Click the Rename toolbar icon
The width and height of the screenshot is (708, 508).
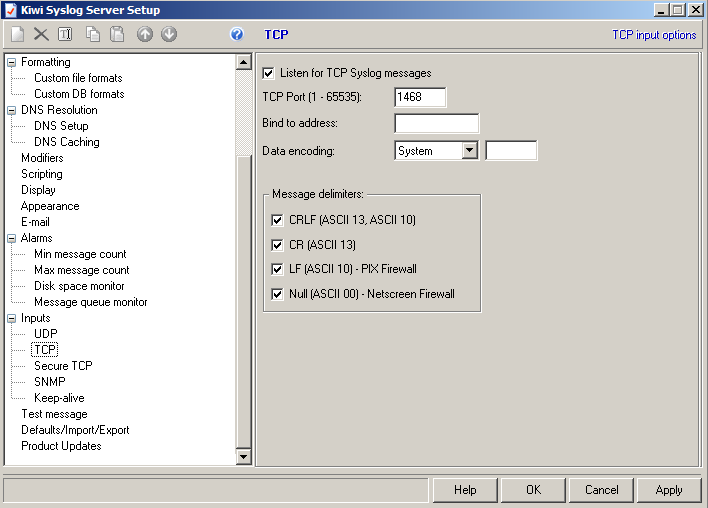(x=65, y=34)
